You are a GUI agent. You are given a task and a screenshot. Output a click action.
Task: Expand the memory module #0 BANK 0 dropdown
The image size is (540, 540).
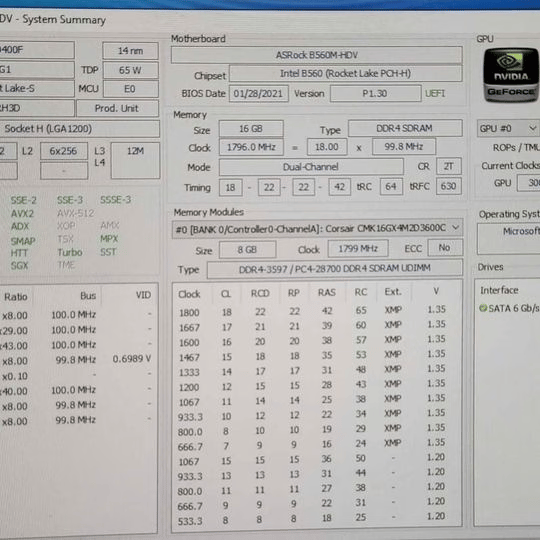[317, 228]
